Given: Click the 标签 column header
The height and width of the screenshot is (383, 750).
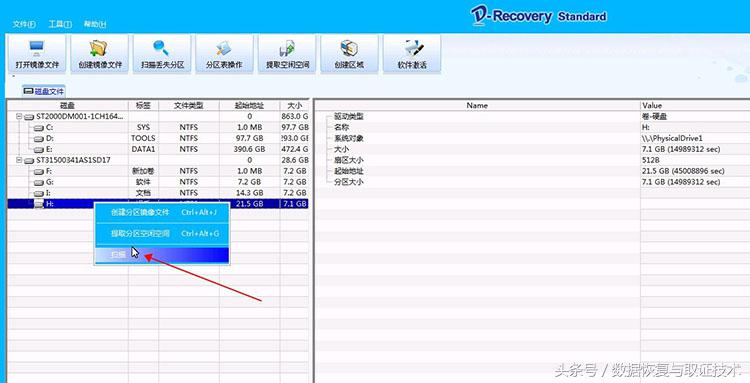Looking at the screenshot, I should (143, 105).
